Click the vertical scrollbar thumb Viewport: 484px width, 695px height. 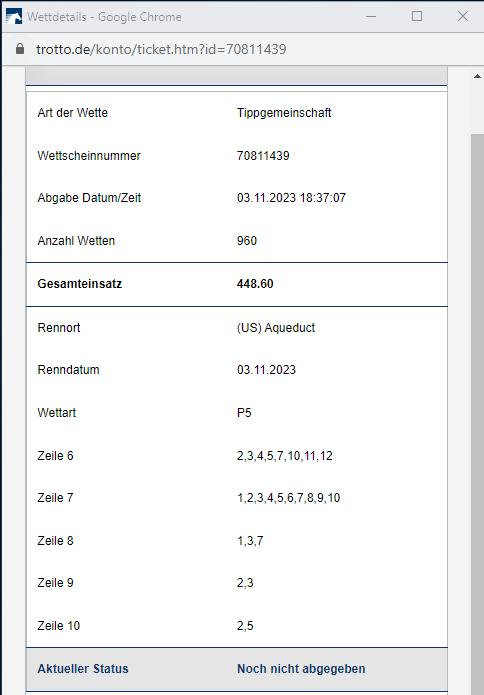(x=477, y=414)
